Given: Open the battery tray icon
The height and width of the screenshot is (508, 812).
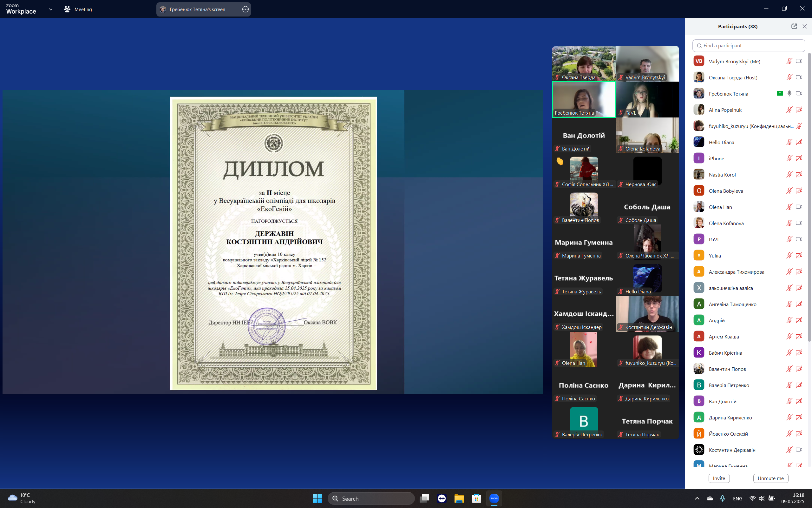Looking at the screenshot, I should click(x=772, y=498).
